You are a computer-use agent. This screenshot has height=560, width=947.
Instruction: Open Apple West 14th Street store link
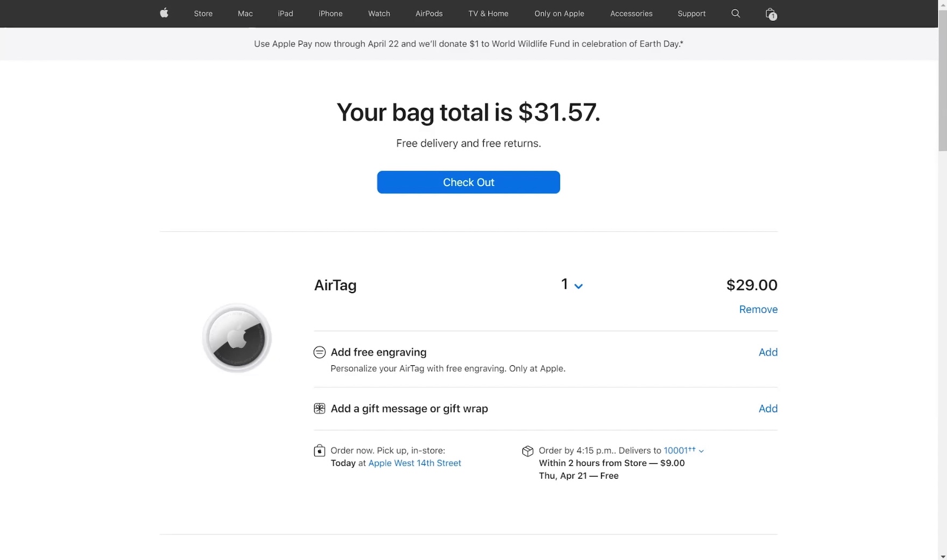point(414,463)
